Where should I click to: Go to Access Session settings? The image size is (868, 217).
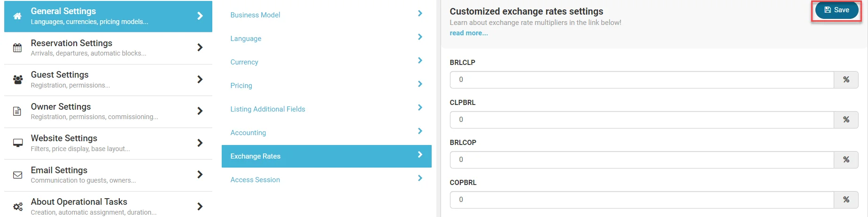(x=255, y=180)
